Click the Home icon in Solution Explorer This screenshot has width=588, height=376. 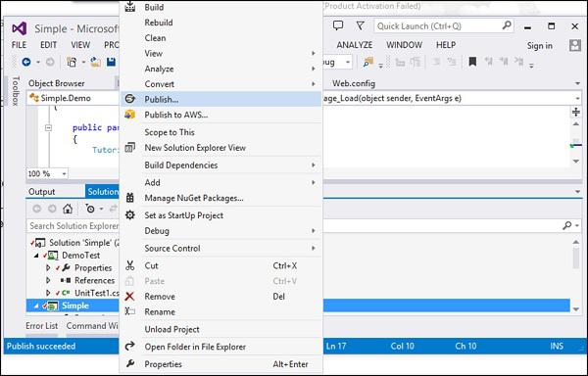tap(68, 209)
